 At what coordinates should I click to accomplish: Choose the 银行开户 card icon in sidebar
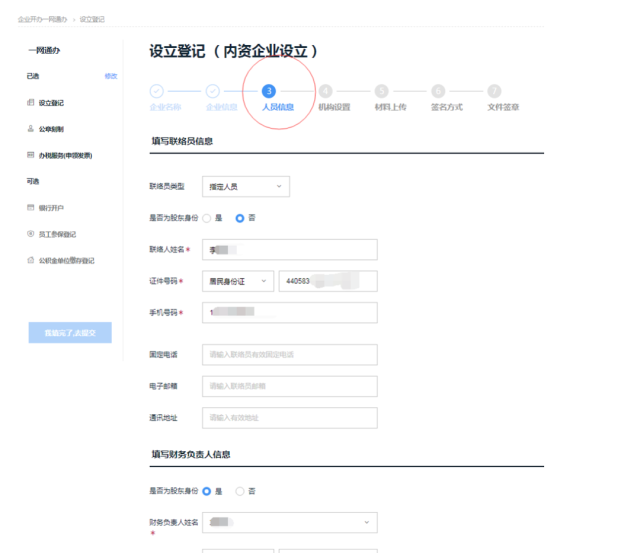[31, 207]
